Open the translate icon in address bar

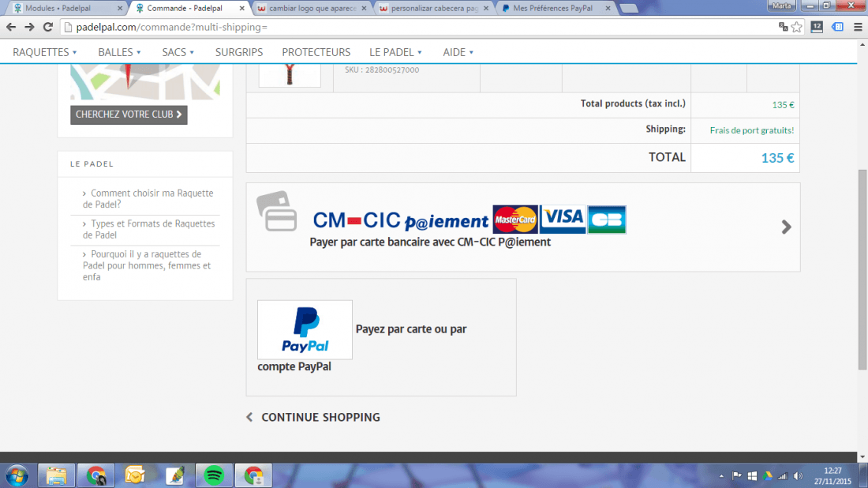pos(783,27)
